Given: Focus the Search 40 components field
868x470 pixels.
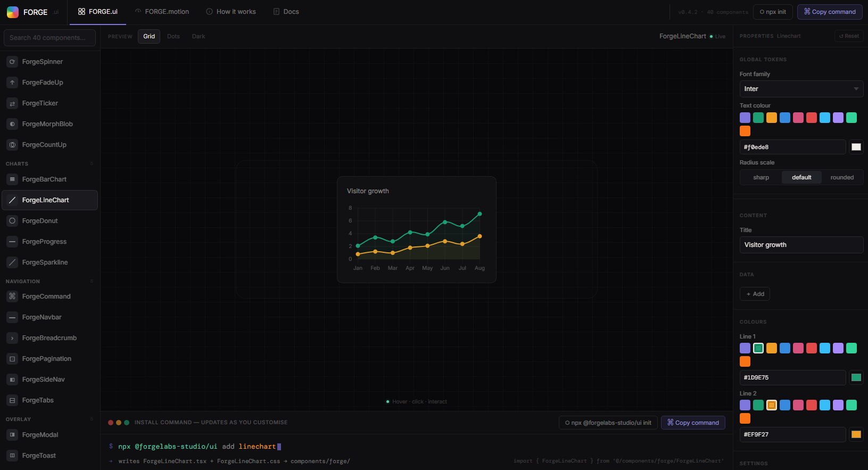Looking at the screenshot, I should 49,38.
